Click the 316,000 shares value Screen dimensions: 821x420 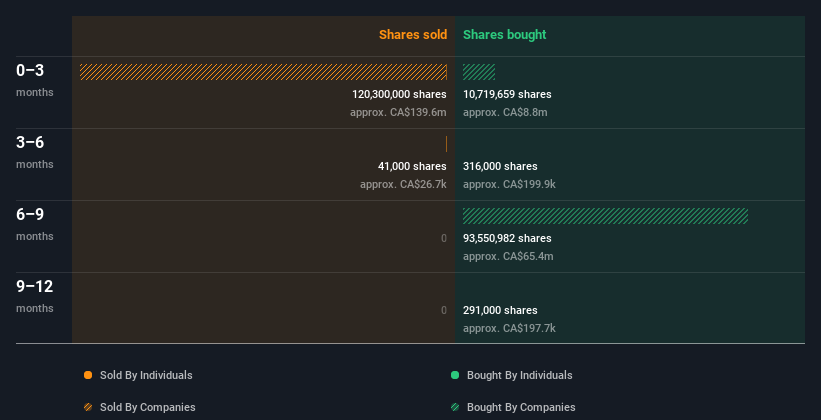(500, 166)
